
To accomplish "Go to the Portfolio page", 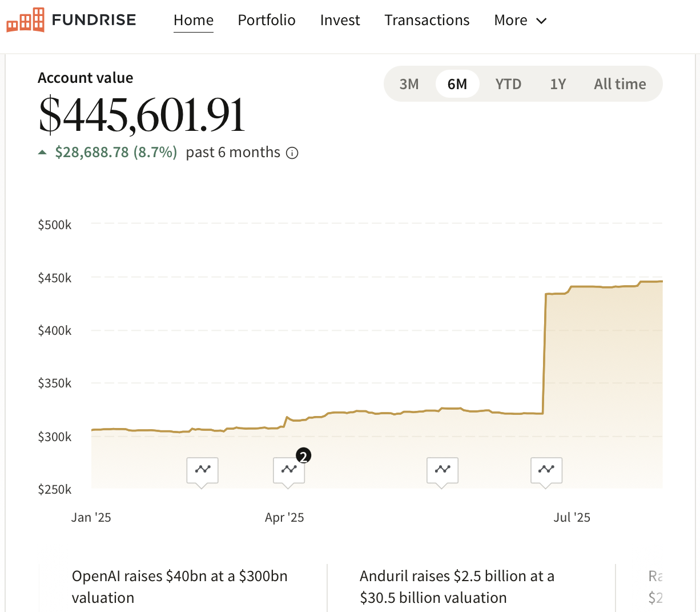I will click(267, 20).
